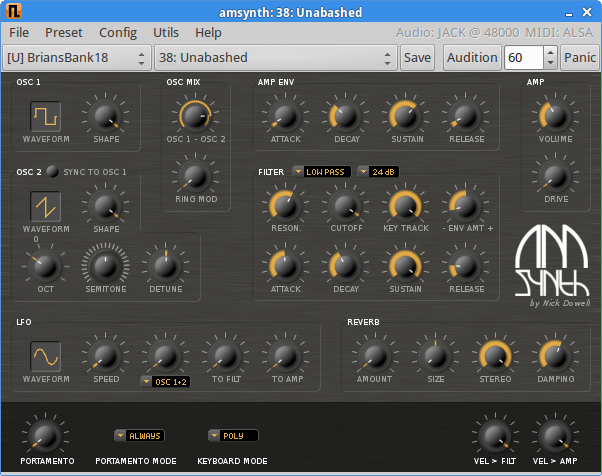Click the Filter Reson. knob
The width and height of the screenshot is (602, 476).
285,206
